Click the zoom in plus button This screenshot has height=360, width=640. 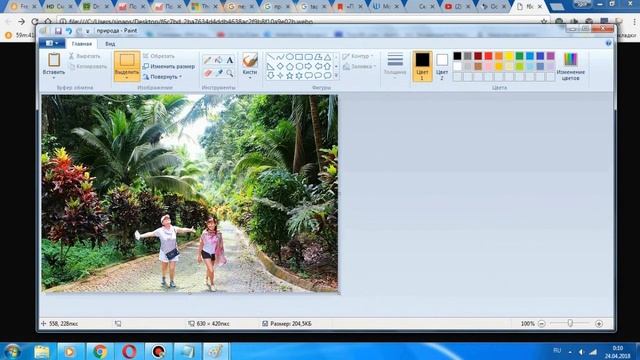coord(599,324)
